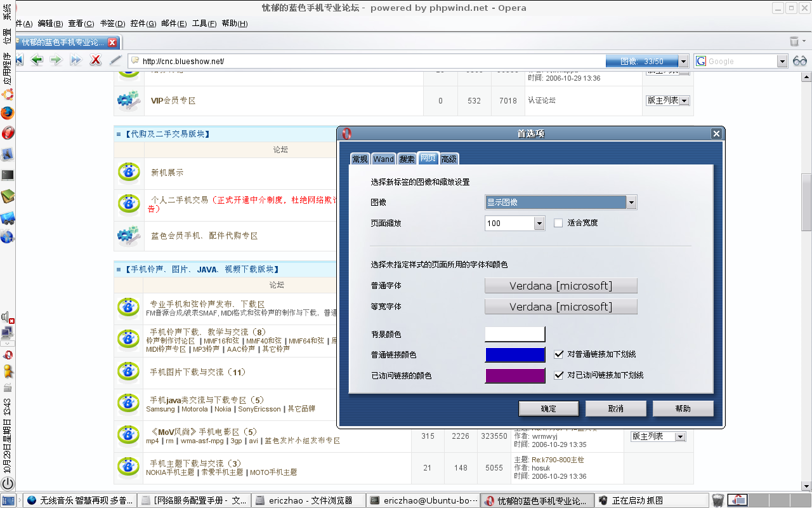Screen dimensions: 812x508
Task: Open the 工具(F) menu
Action: [x=204, y=23]
